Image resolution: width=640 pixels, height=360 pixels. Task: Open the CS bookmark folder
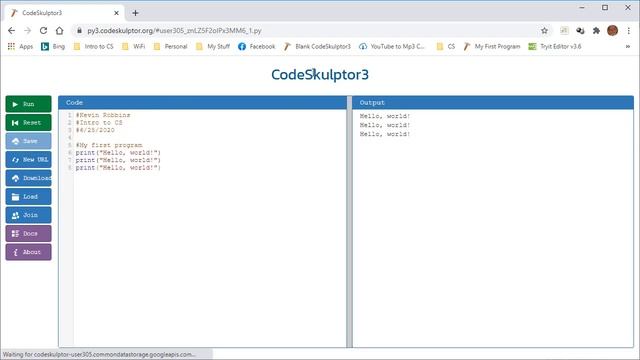[446, 47]
